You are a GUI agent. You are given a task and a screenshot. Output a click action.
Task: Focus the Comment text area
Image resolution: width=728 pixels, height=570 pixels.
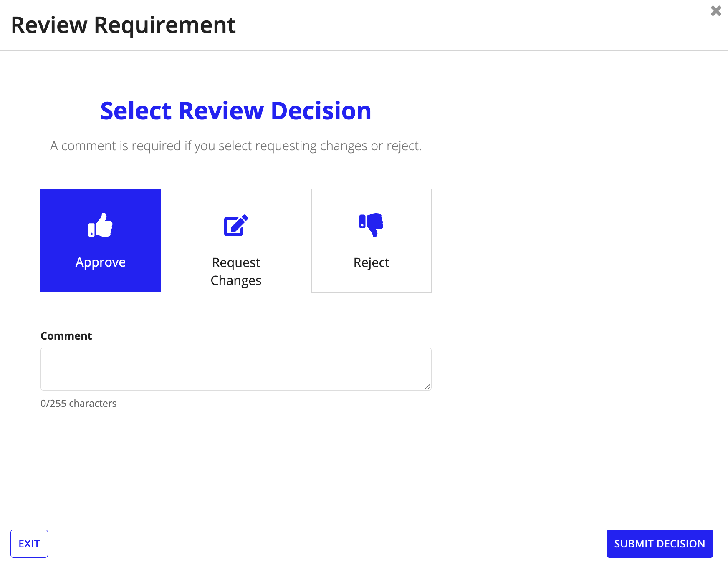coord(236,369)
